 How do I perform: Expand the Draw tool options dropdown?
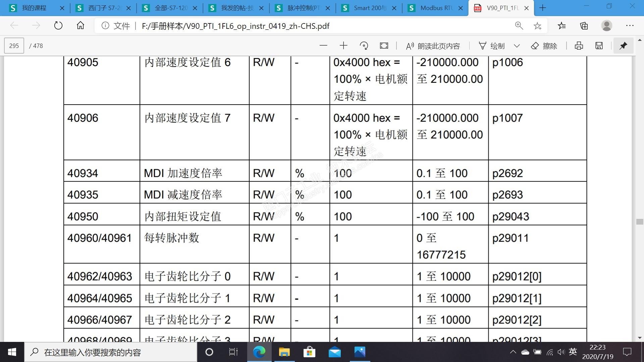517,46
